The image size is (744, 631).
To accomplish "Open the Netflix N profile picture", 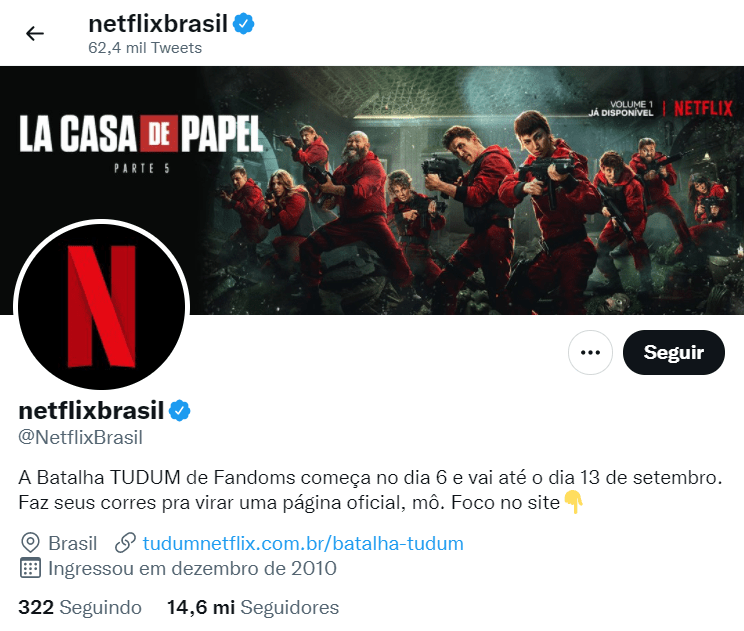I will coord(102,306).
